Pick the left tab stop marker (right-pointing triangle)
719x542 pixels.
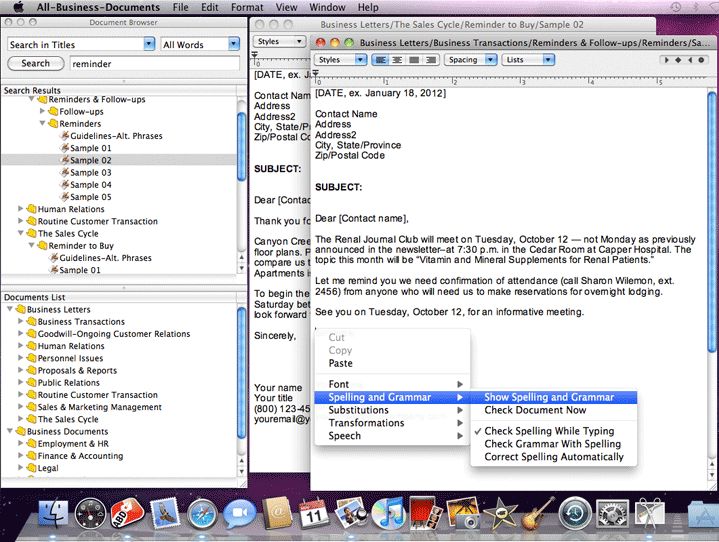click(x=667, y=60)
